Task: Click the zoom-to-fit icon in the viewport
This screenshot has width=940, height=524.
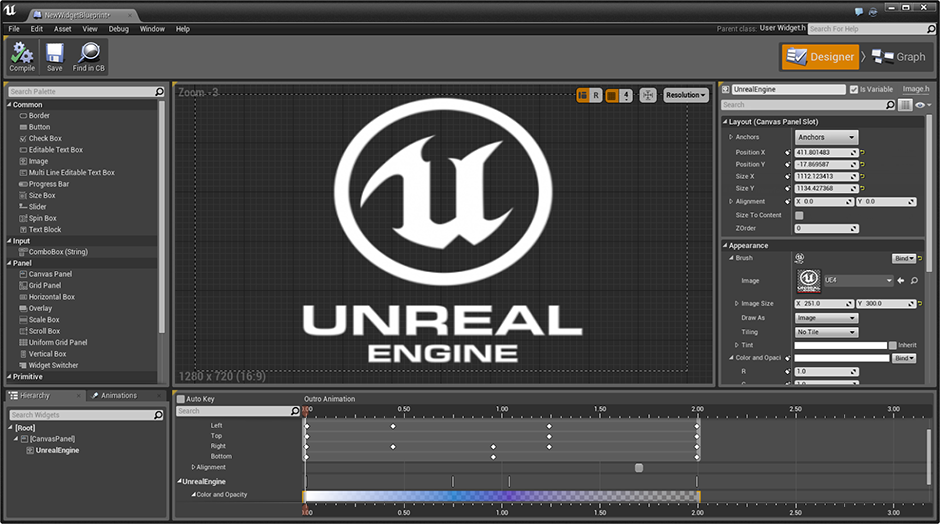Action: point(648,95)
